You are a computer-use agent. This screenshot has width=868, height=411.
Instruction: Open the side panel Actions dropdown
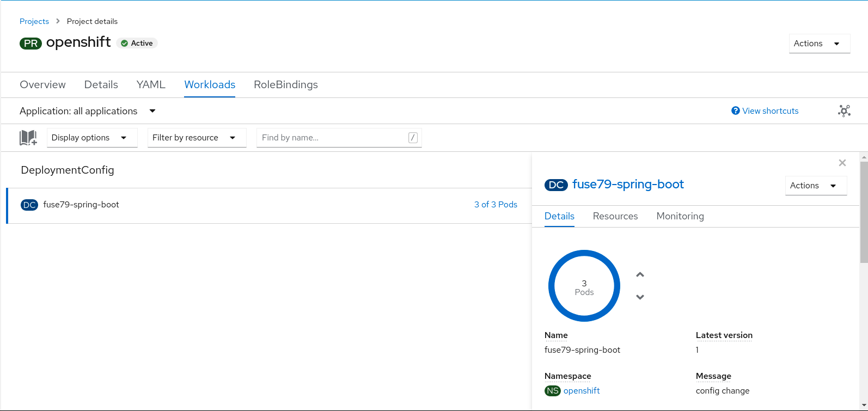(816, 186)
